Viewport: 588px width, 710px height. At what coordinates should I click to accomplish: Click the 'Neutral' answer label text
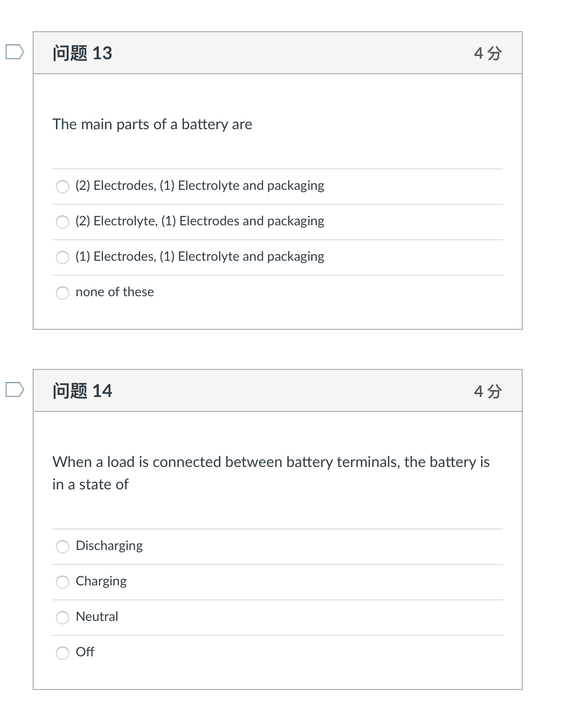click(x=97, y=617)
